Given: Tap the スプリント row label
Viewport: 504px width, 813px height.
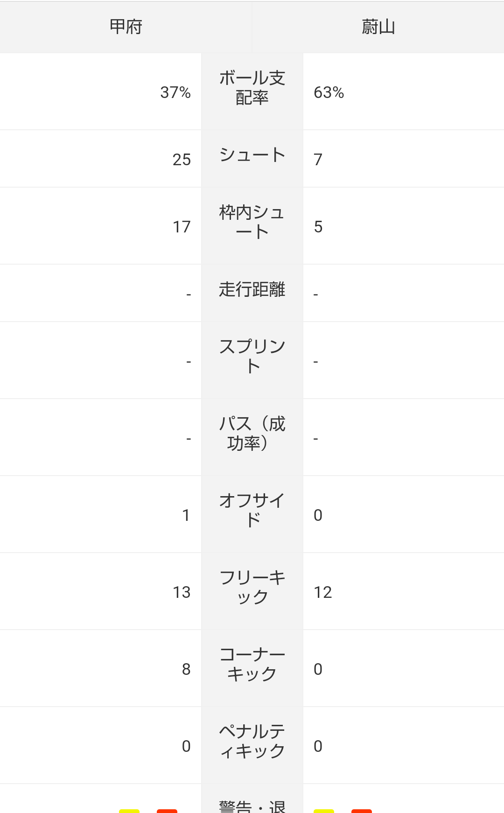Looking at the screenshot, I should tap(252, 357).
